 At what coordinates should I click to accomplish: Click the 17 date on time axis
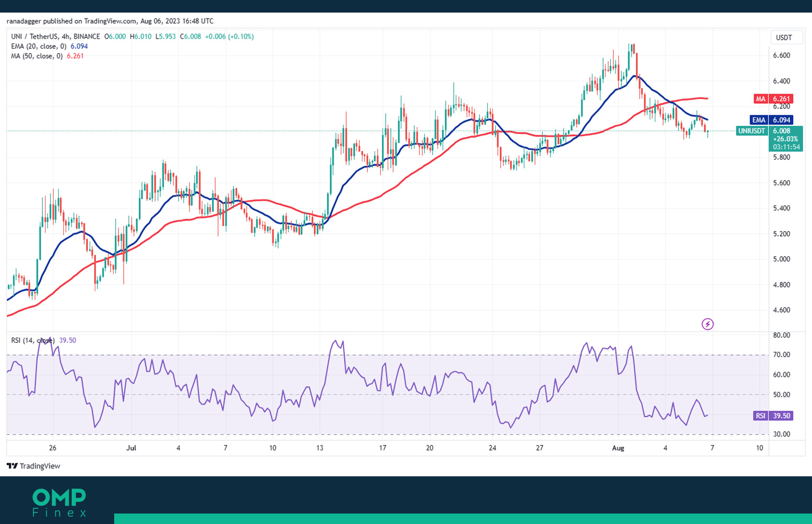(x=382, y=448)
